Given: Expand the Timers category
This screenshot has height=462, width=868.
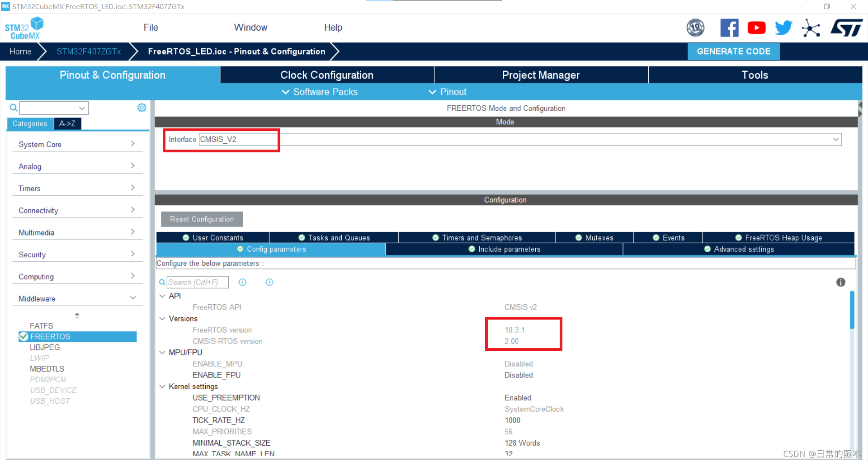Looking at the screenshot, I should (x=77, y=189).
